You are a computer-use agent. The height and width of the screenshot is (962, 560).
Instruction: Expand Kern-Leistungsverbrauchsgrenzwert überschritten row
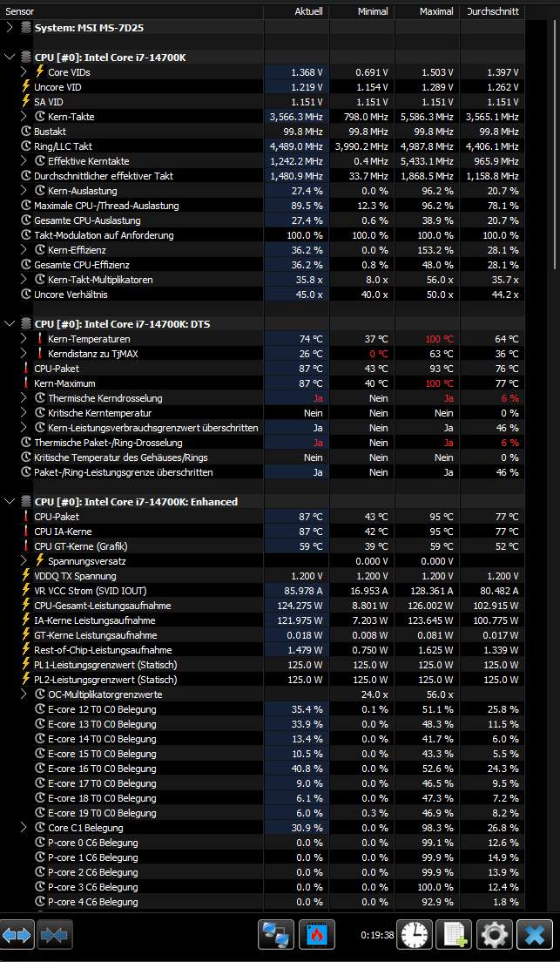[24, 428]
